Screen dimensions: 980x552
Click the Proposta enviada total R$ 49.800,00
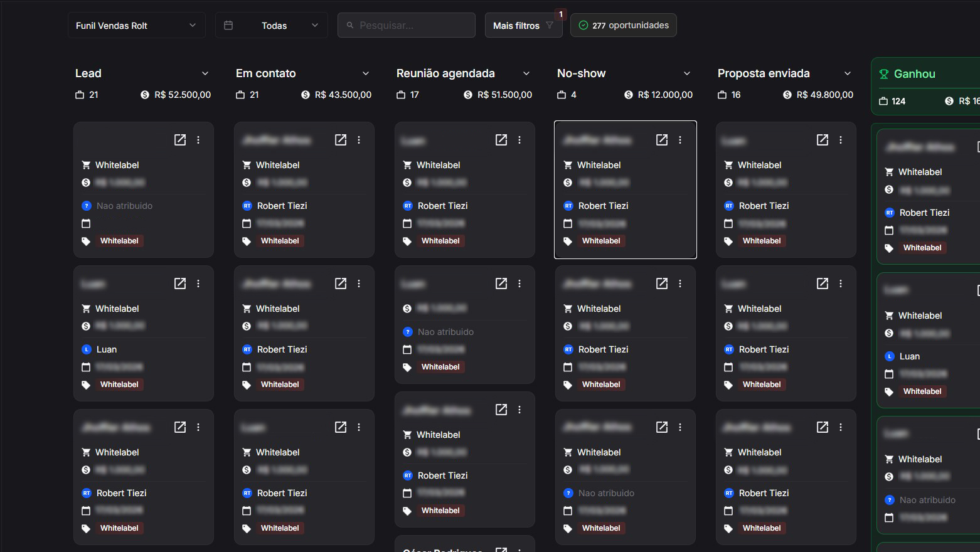tap(825, 95)
